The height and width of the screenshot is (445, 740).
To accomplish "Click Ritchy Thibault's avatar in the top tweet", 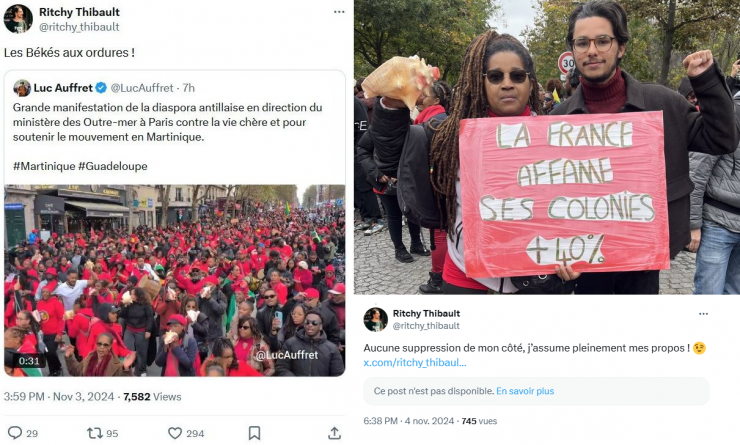I will 18,19.
